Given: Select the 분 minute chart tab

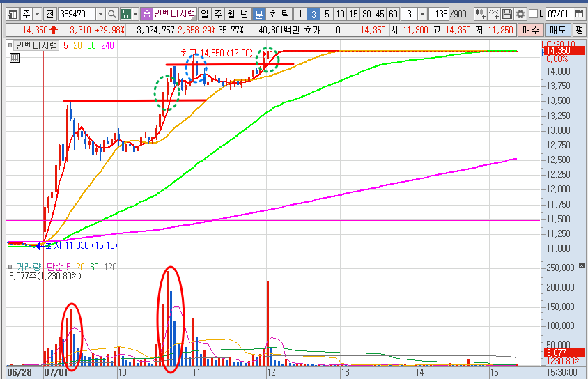Looking at the screenshot, I should pos(258,14).
